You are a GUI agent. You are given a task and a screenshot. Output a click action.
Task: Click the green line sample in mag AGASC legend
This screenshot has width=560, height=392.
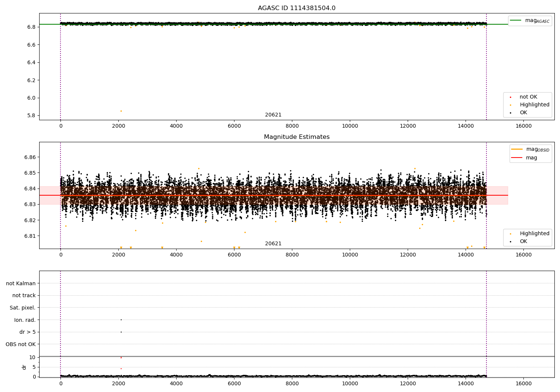516,20
